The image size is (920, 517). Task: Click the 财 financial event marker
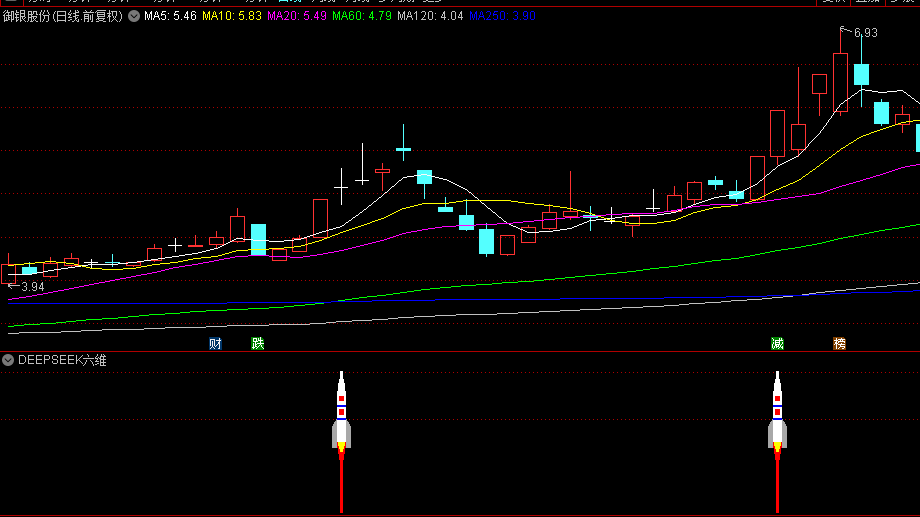(215, 344)
